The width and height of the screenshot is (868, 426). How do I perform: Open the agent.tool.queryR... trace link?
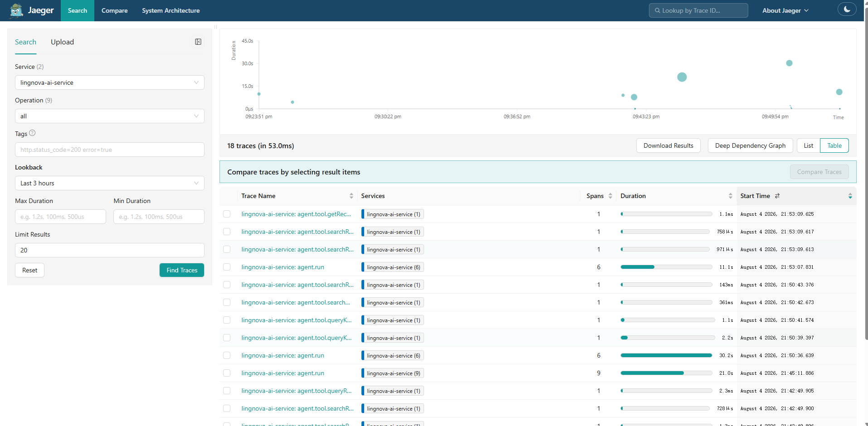point(296,391)
